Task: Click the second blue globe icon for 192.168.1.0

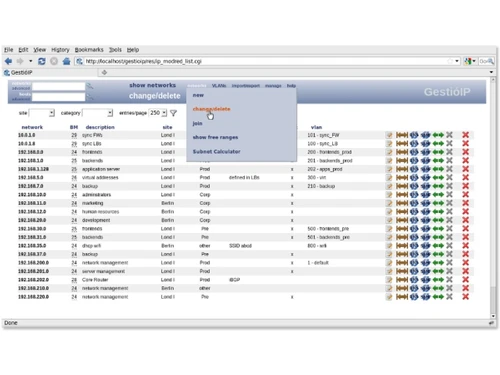Action: tap(426, 161)
